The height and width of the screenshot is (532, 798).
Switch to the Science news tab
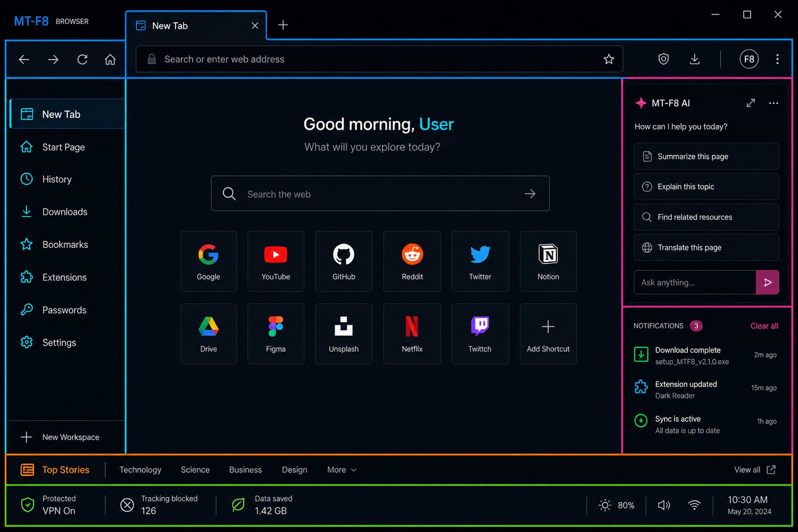(x=195, y=470)
